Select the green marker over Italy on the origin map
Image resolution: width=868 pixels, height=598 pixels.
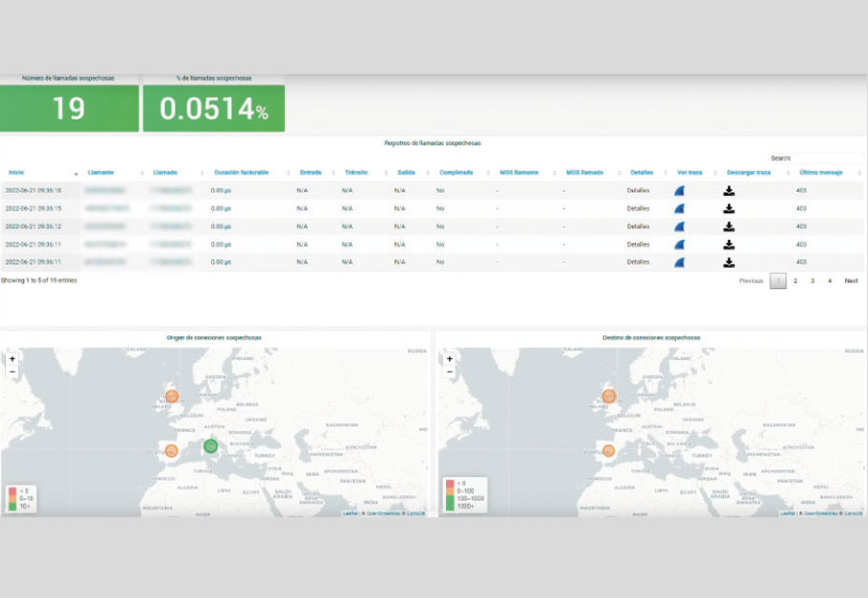coord(210,445)
